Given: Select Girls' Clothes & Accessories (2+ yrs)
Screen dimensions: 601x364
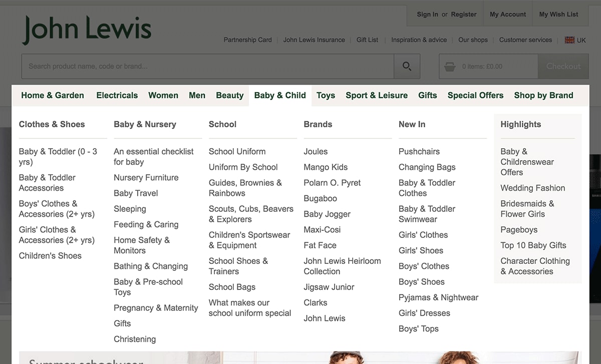Looking at the screenshot, I should coord(57,235).
